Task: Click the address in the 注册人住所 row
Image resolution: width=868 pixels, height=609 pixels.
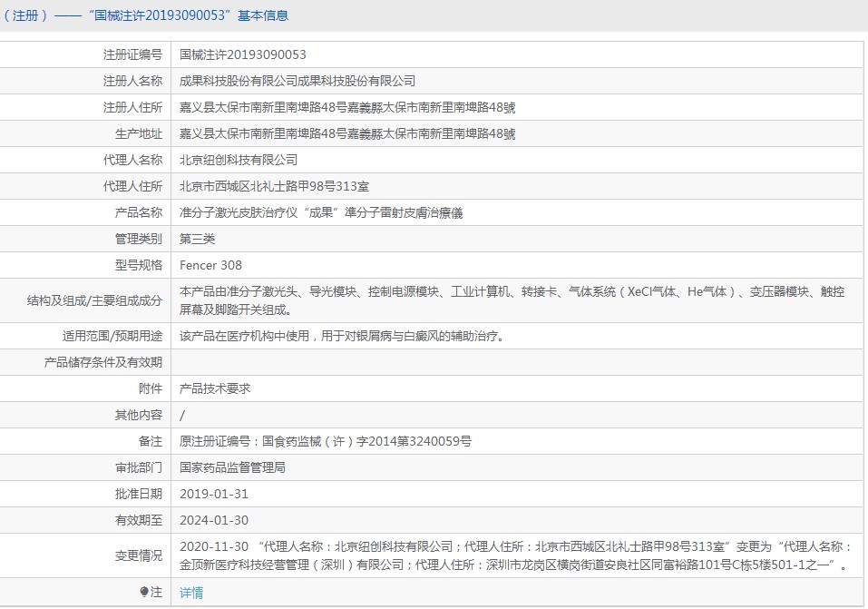Action: click(x=347, y=107)
